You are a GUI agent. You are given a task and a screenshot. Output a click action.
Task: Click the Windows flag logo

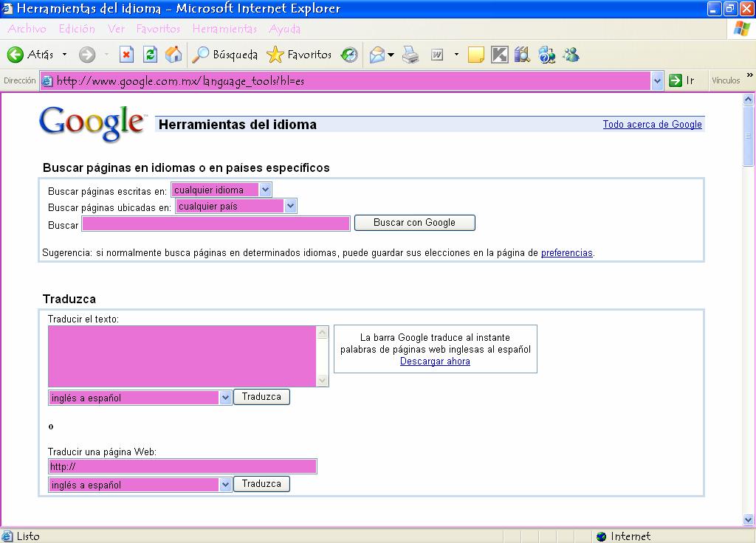point(741,29)
